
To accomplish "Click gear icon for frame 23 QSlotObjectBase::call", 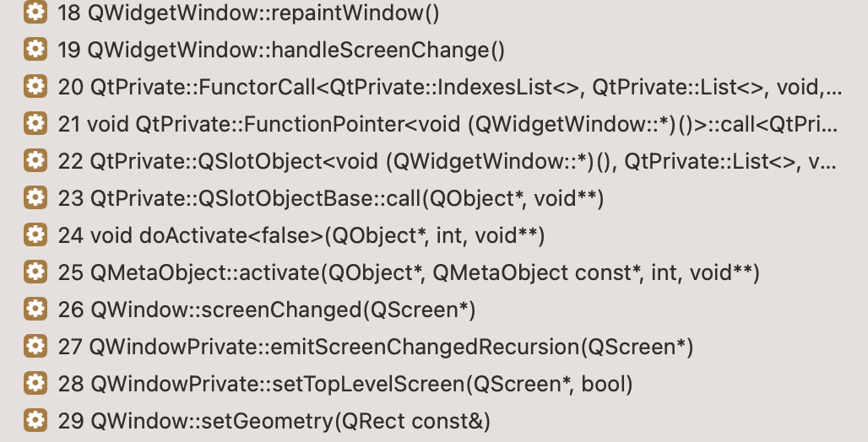I will (x=35, y=197).
